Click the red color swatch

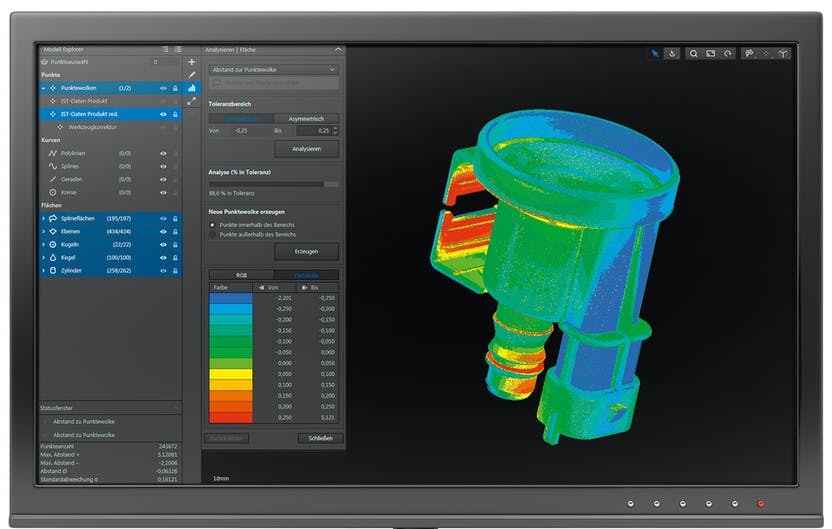tap(231, 418)
